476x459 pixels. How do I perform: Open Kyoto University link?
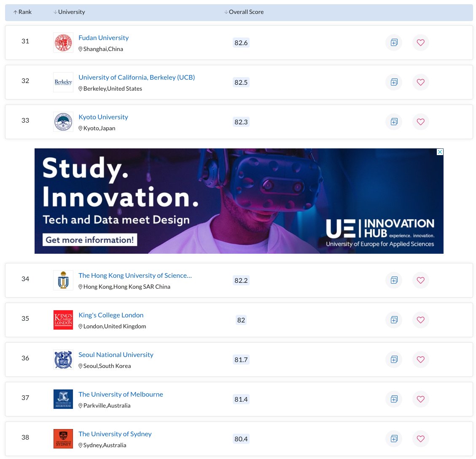pyautogui.click(x=103, y=117)
